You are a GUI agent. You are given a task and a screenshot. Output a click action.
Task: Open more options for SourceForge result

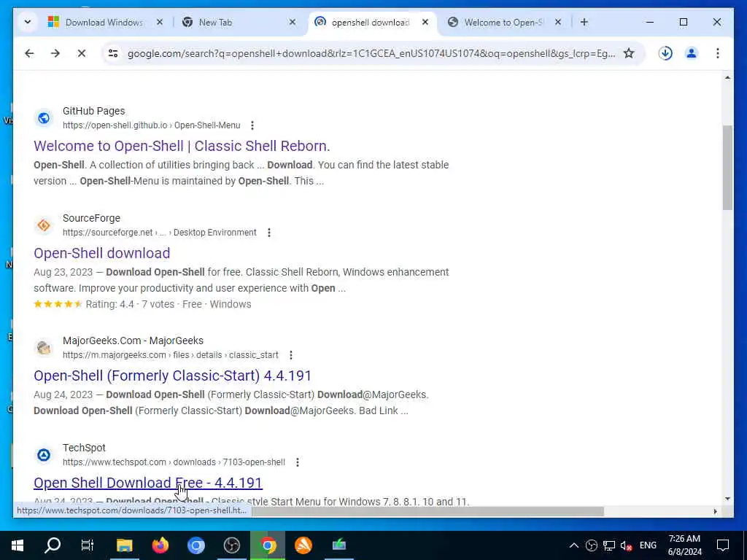(x=268, y=233)
